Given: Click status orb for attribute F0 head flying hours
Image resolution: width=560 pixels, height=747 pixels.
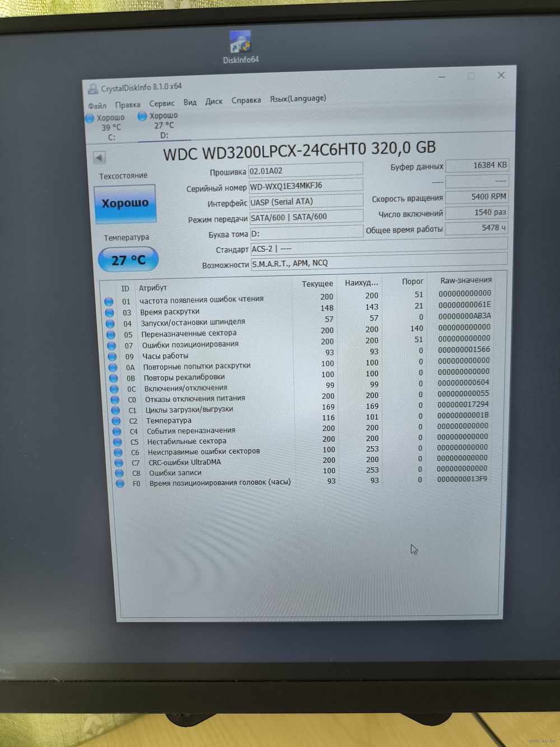Looking at the screenshot, I should [x=120, y=484].
